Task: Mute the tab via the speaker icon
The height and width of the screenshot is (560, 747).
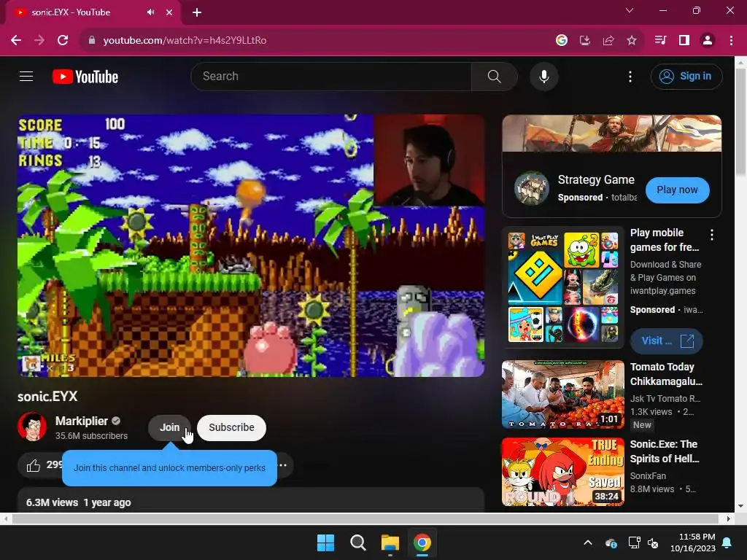Action: (x=150, y=12)
